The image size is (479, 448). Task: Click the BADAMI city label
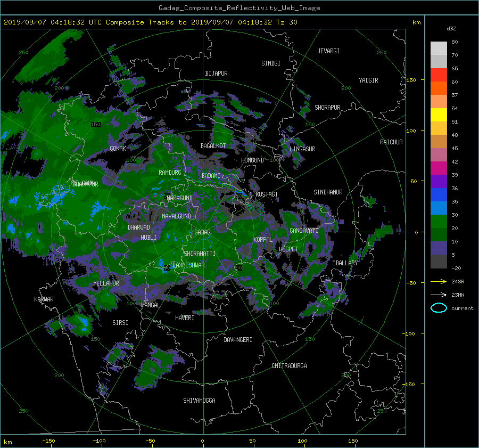[211, 176]
